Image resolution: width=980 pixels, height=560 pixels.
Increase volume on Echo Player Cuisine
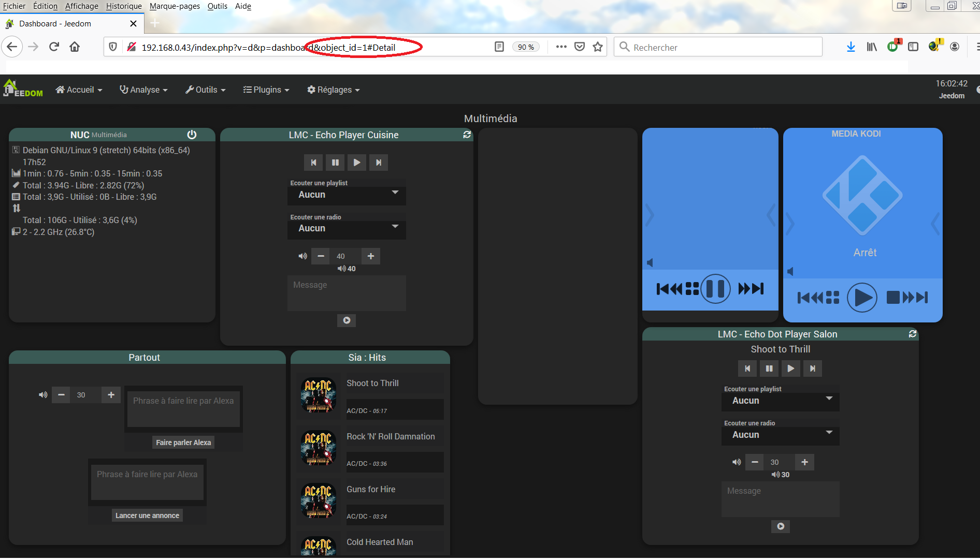pyautogui.click(x=371, y=256)
